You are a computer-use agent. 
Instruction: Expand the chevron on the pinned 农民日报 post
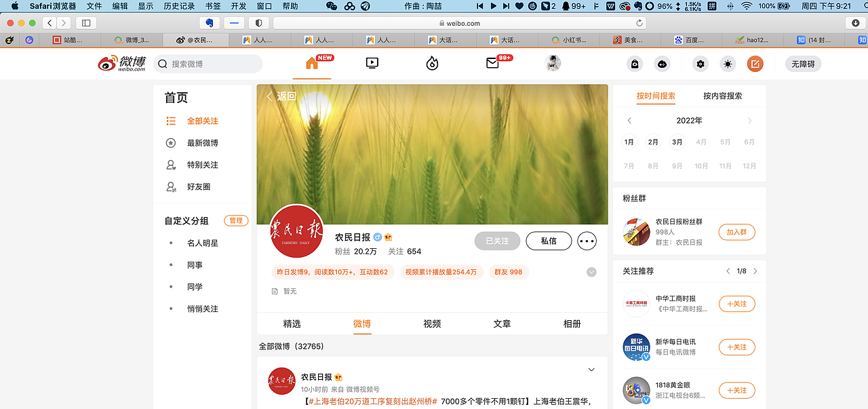tap(591, 369)
